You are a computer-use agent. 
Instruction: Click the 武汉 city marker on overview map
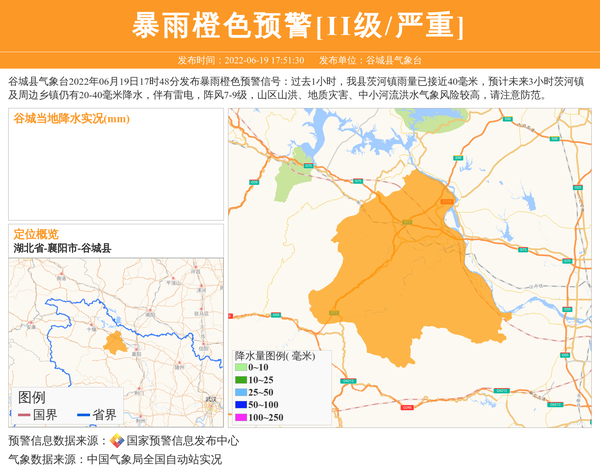pyautogui.click(x=210, y=402)
